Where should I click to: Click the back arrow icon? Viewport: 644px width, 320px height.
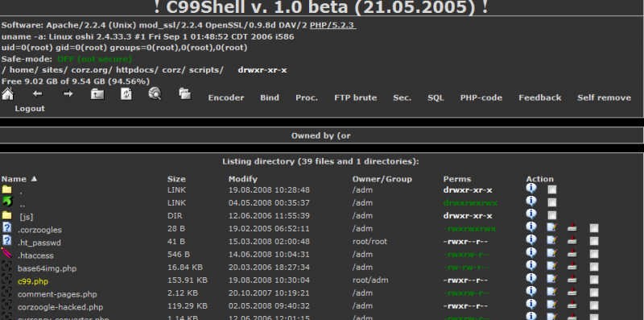[37, 94]
